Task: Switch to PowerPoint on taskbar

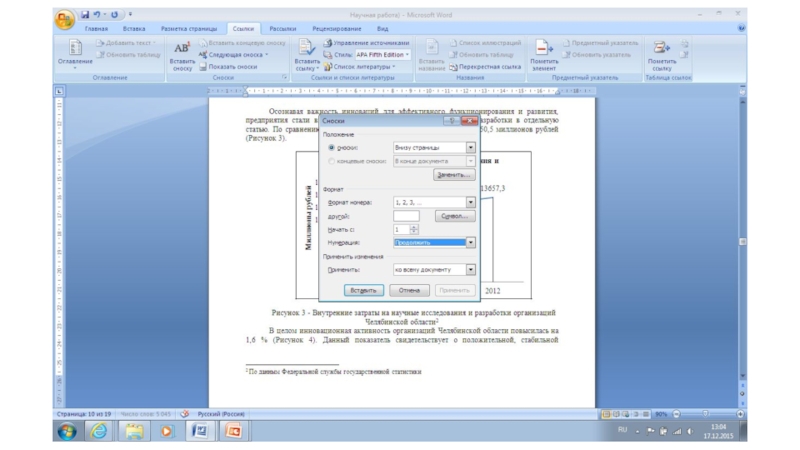Action: point(233,431)
